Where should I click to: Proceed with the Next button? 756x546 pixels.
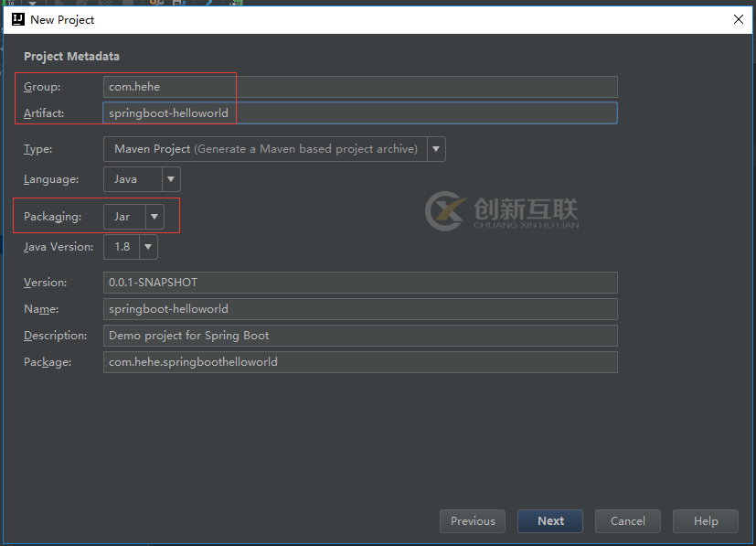(x=550, y=521)
